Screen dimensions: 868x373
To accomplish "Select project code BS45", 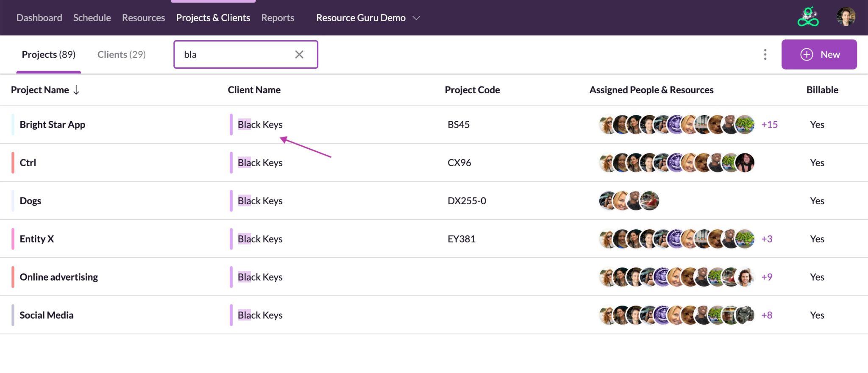I will 459,125.
